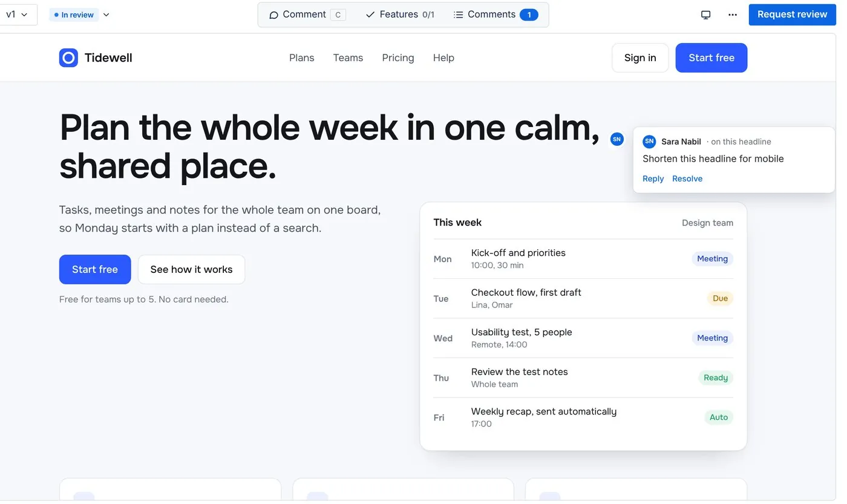Viewport: 847px width, 504px height.
Task: Click the 'This week' card title
Action: click(x=457, y=222)
